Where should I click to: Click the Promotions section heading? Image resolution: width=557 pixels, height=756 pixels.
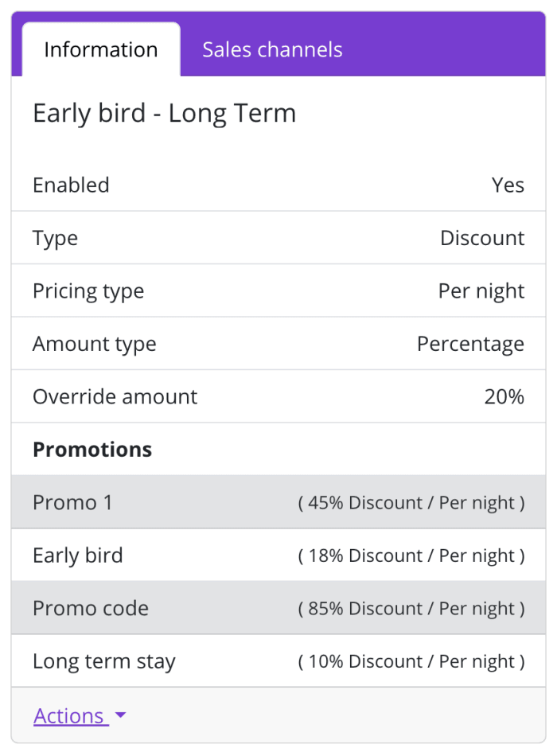(x=92, y=449)
